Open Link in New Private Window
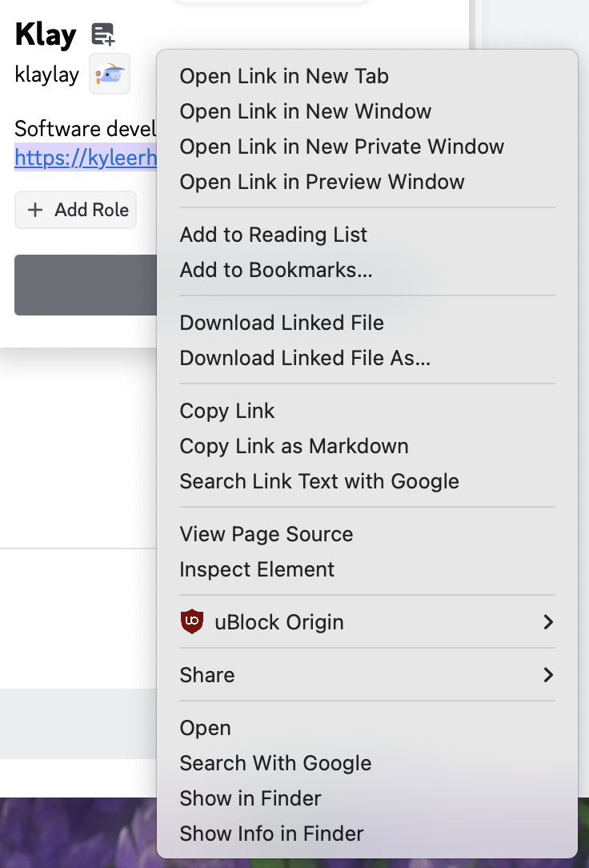Screen dimensions: 589x868 coord(343,147)
